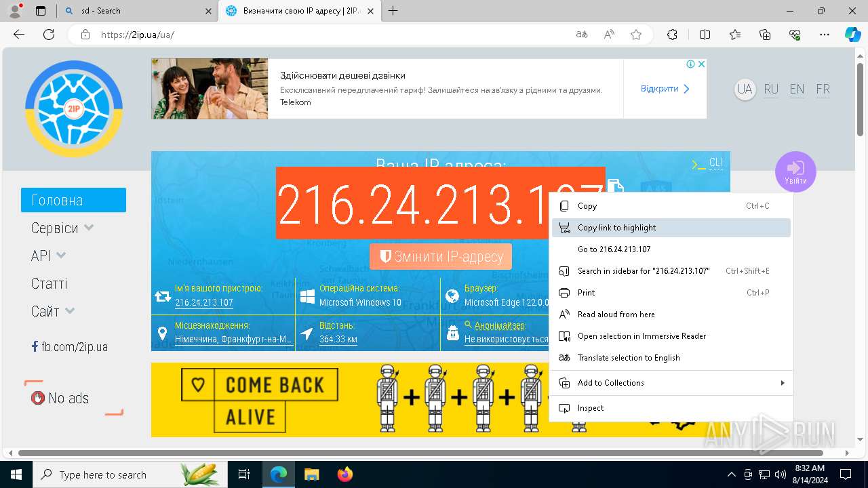Expand Add to Collections submenu
The image size is (868, 488).
coord(671,383)
